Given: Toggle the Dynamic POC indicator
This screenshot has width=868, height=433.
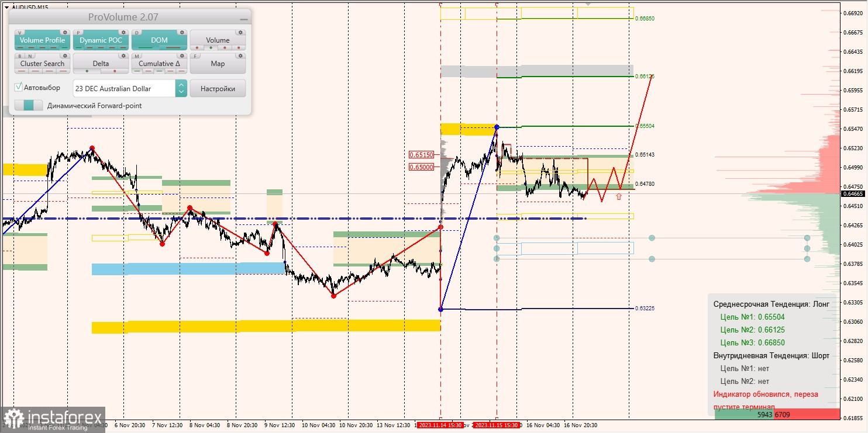Looking at the screenshot, I should (101, 40).
